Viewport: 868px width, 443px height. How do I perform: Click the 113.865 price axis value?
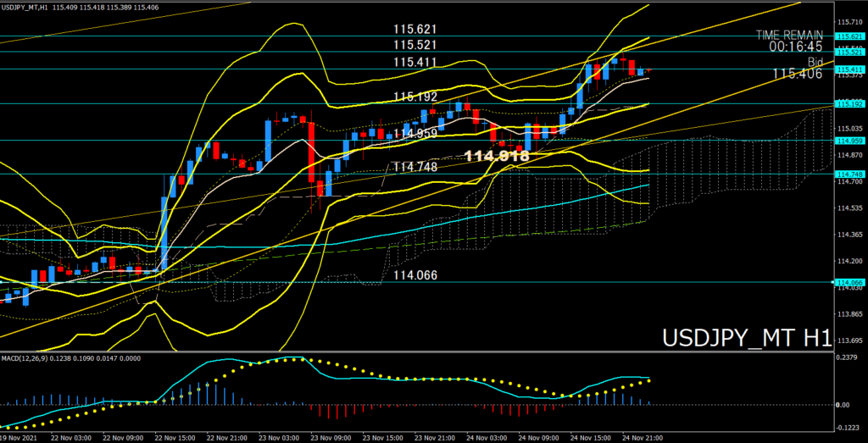(849, 314)
